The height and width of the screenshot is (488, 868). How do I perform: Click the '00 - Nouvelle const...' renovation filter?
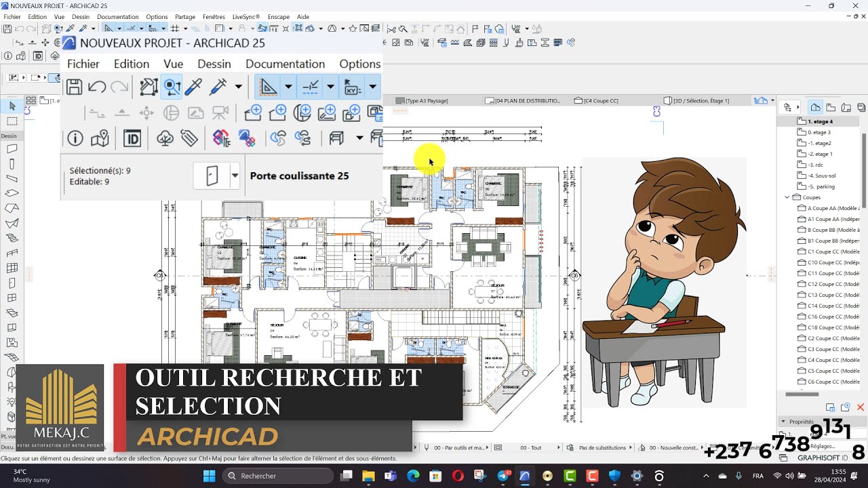(x=669, y=447)
